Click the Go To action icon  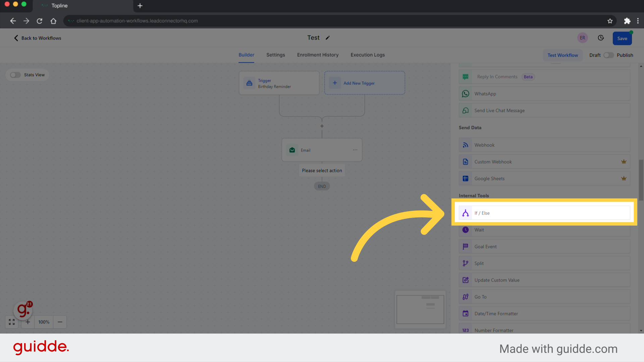point(466,297)
